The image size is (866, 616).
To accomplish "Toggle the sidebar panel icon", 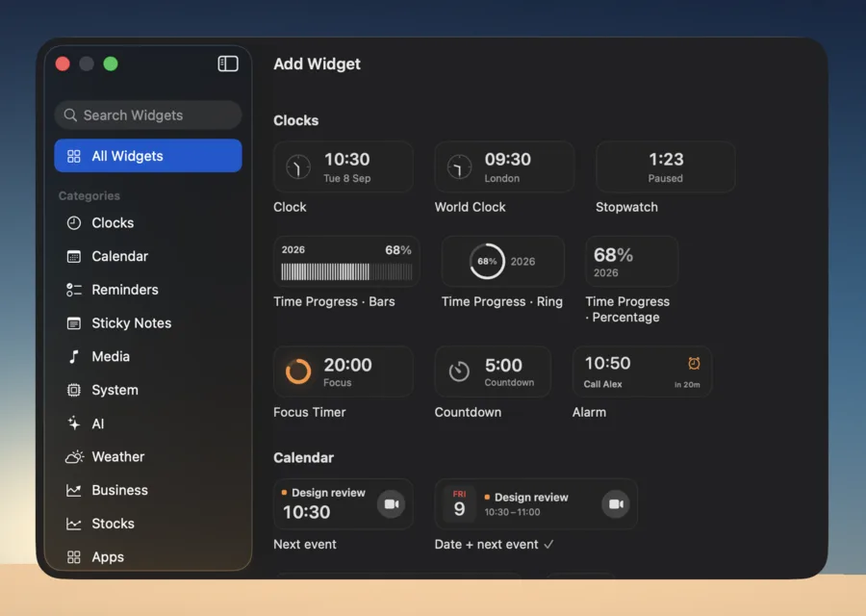I will click(227, 64).
